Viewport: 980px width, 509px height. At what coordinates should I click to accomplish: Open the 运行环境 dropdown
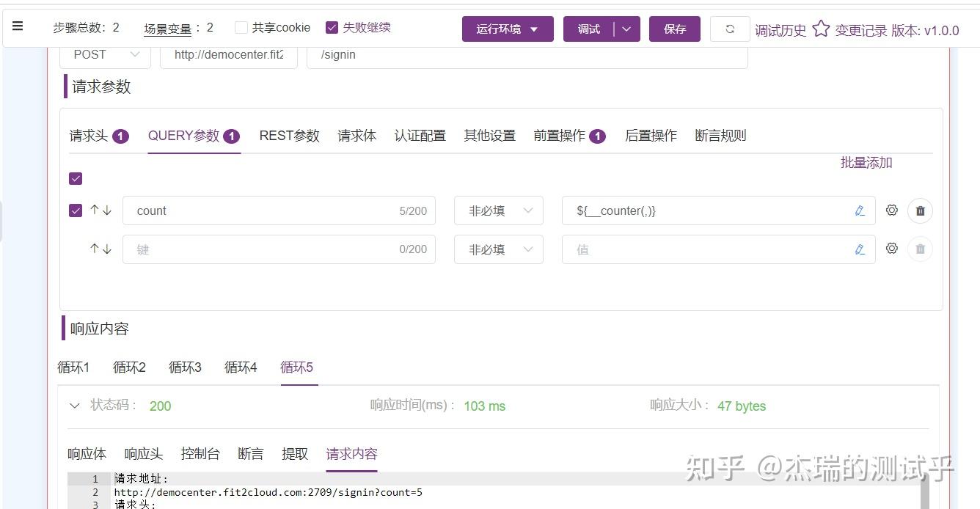[x=508, y=30]
